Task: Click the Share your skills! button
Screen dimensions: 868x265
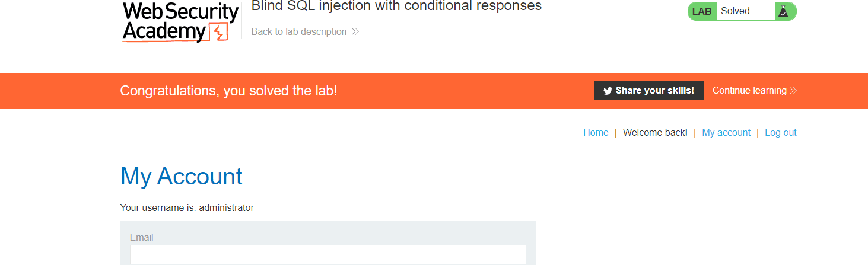Action: (648, 91)
